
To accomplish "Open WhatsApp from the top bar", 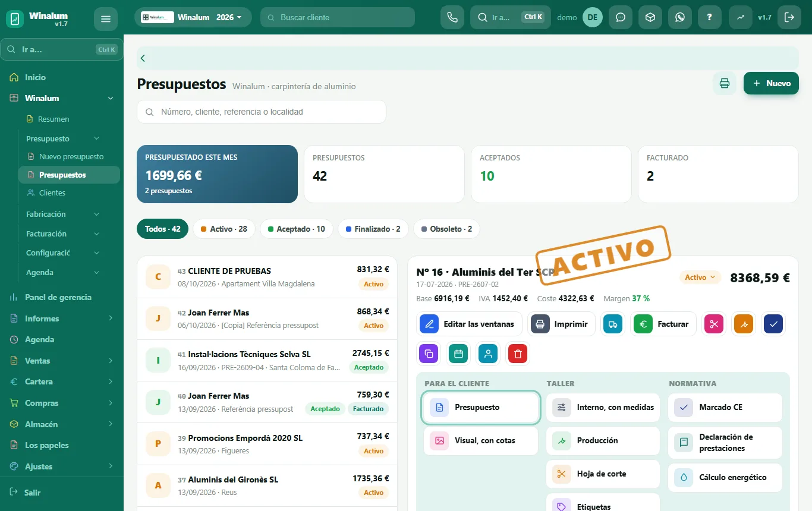I will (x=680, y=17).
